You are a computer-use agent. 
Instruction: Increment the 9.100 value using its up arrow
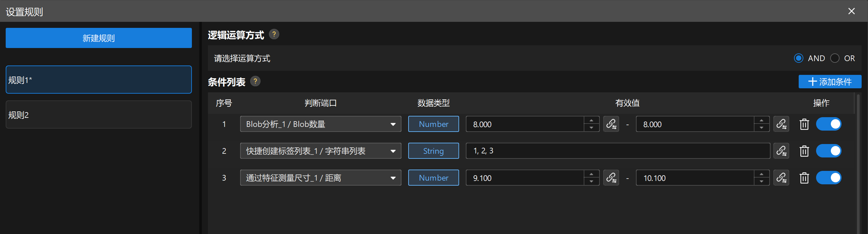coord(591,174)
